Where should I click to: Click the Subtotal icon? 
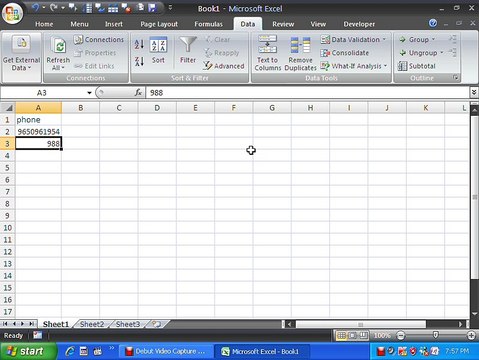tap(402, 66)
